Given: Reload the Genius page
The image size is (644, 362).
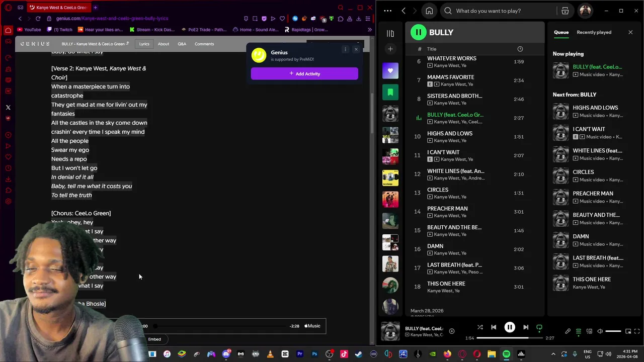Looking at the screenshot, I should [38, 19].
